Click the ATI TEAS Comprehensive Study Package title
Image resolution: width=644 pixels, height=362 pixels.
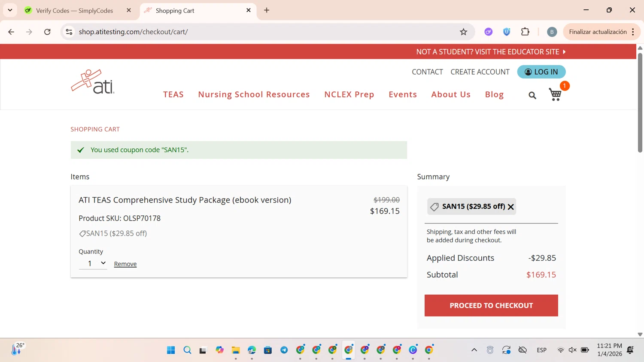click(x=185, y=200)
